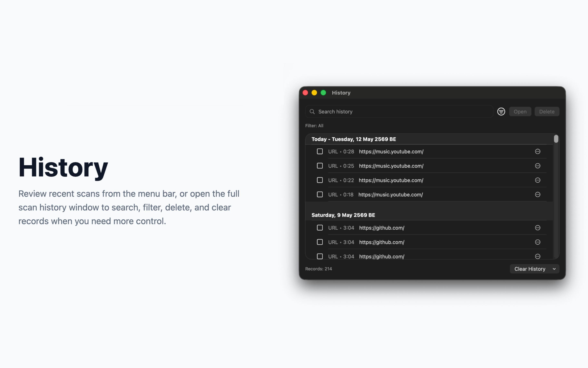588x368 pixels.
Task: Minimize the History window
Action: [x=314, y=93]
